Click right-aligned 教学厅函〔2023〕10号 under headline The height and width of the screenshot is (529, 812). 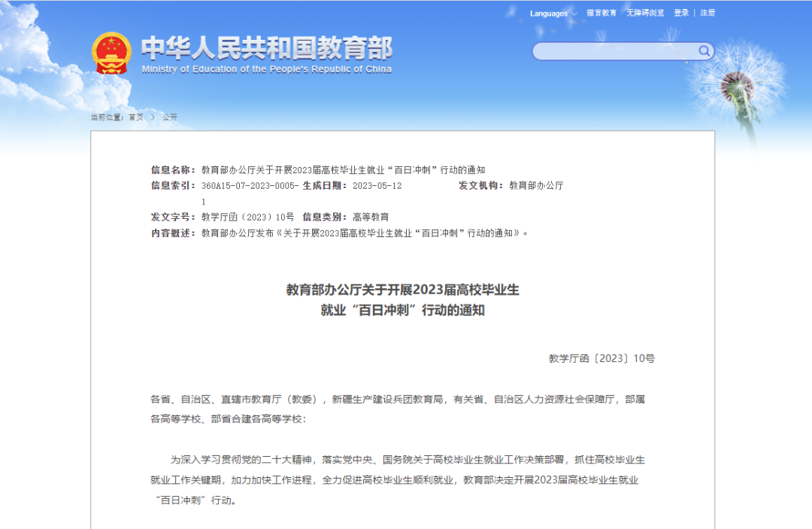pos(601,358)
